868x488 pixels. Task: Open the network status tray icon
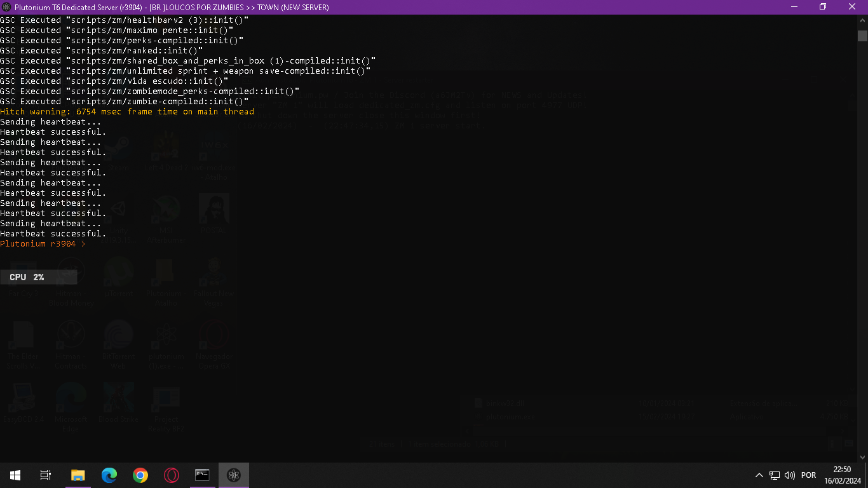775,475
